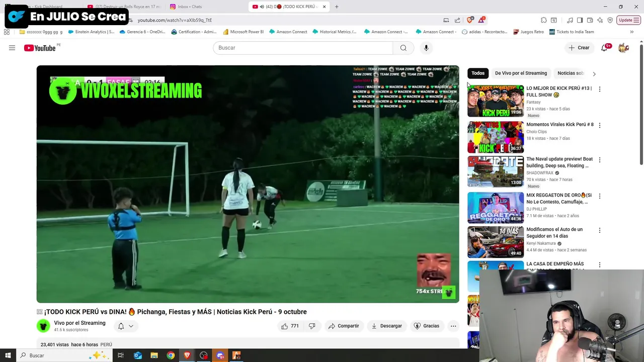Open the more actions ellipsis below video

coord(453,326)
